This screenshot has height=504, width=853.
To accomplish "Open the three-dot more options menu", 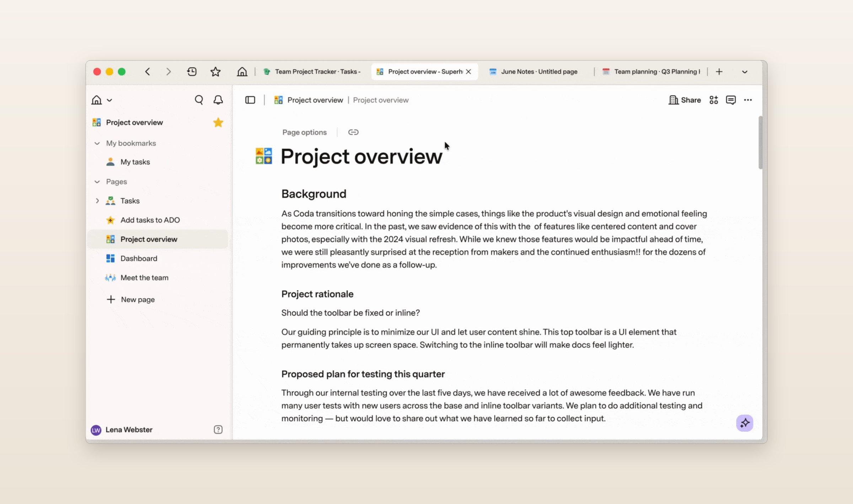I will coord(748,100).
